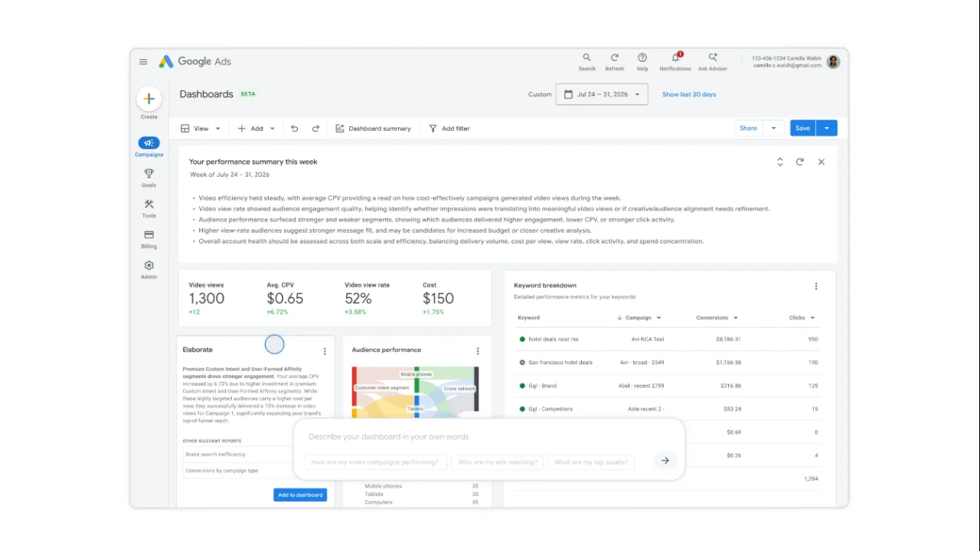980x551 pixels.
Task: Click the Cost metric $150
Action: pos(438,298)
